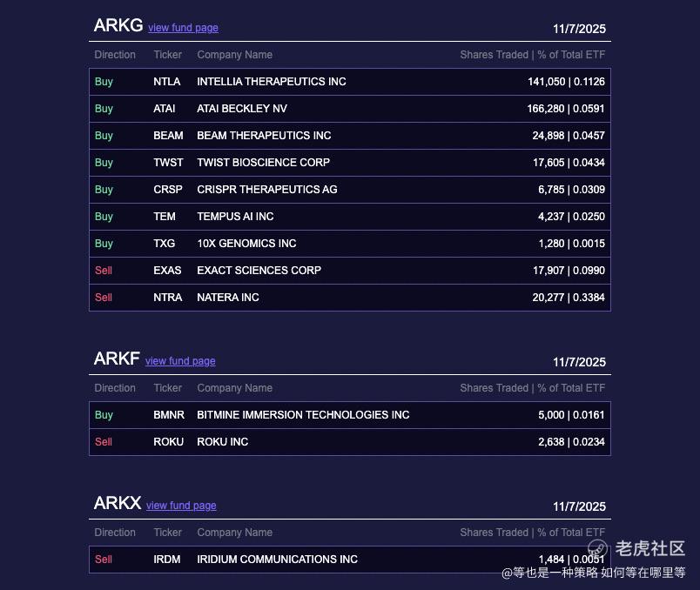Viewport: 700px width, 590px height.
Task: Click CRISPR Therapeutics AG company name
Action: pyautogui.click(x=266, y=190)
